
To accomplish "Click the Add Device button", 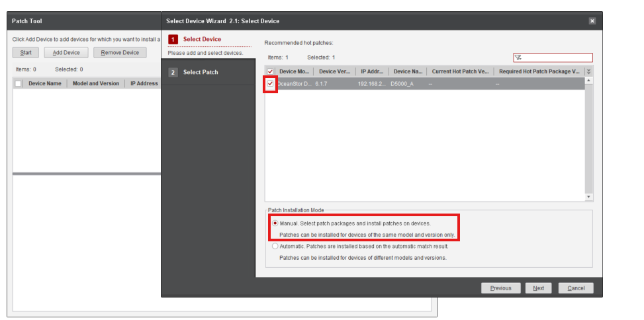I will 66,53.
